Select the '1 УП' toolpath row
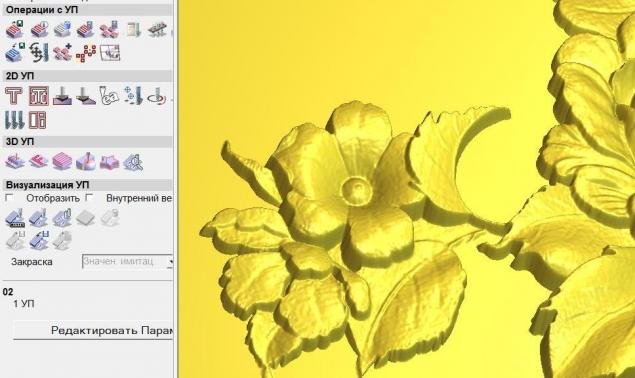635x378 pixels. (x=23, y=303)
